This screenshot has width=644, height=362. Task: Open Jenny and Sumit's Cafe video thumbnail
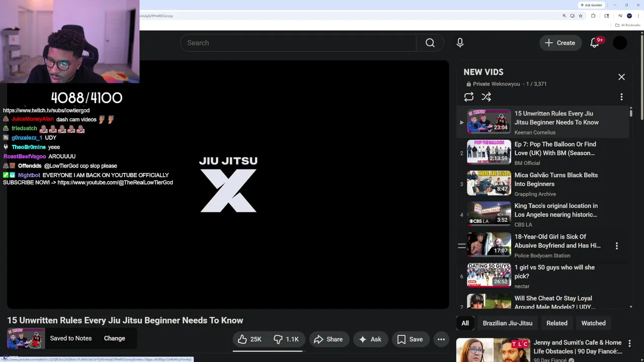pyautogui.click(x=493, y=350)
